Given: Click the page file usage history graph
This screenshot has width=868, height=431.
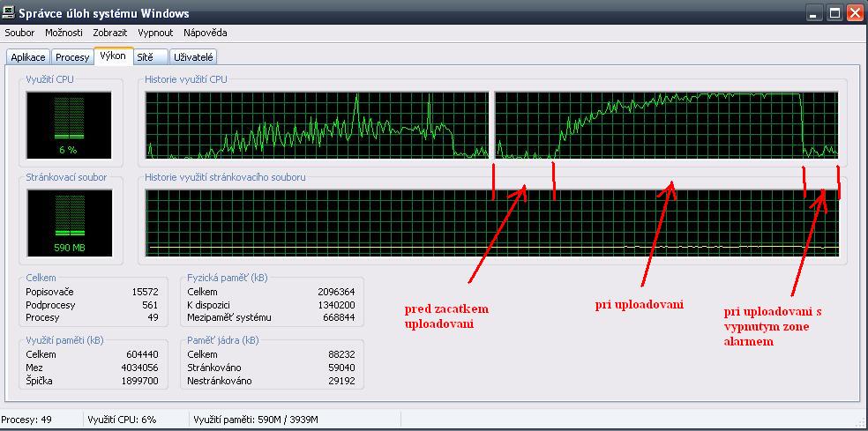Looking at the screenshot, I should (492, 223).
